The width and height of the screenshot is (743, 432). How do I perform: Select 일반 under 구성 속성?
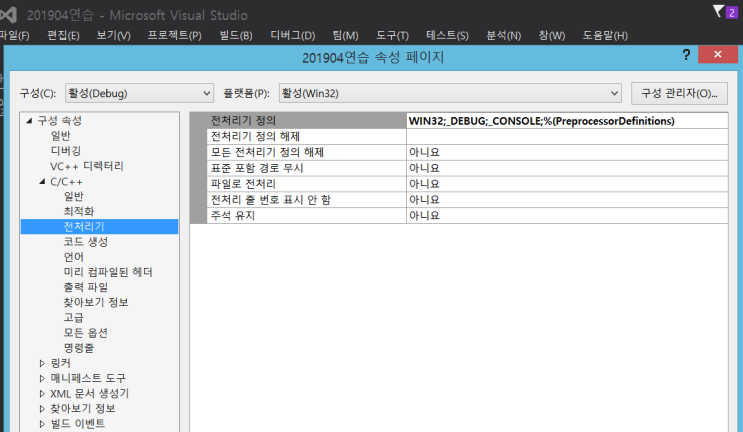(60, 136)
